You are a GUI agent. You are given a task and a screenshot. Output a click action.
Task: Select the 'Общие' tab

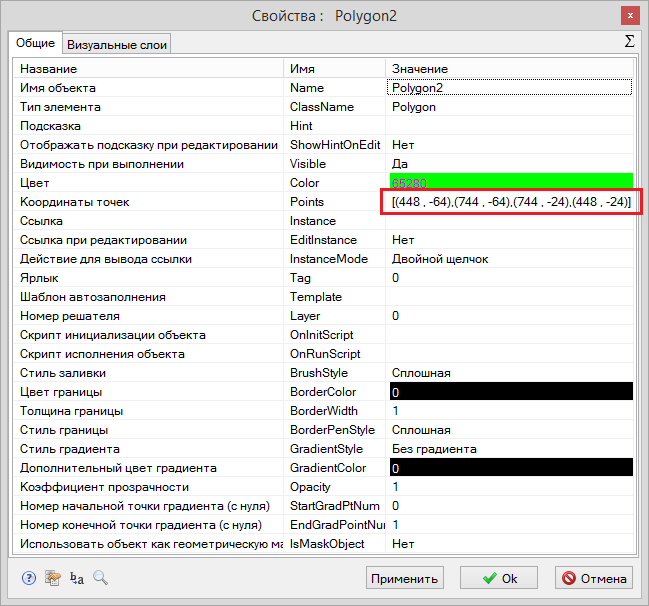coord(35,43)
